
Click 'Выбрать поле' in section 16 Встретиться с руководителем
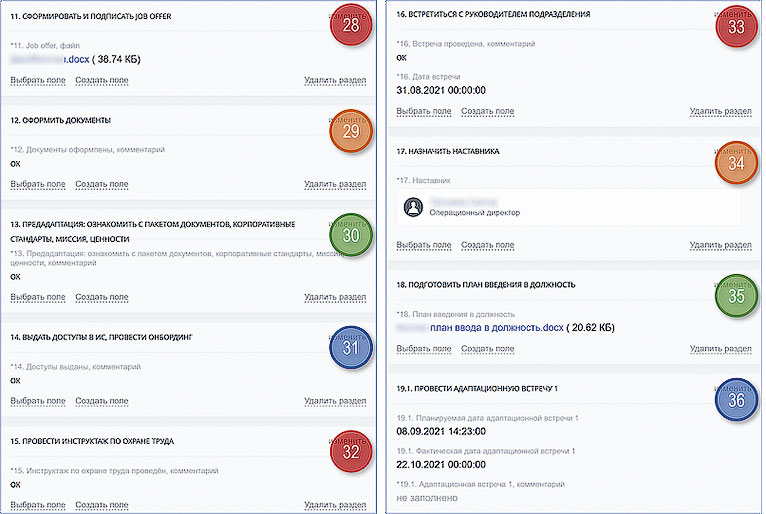[424, 111]
